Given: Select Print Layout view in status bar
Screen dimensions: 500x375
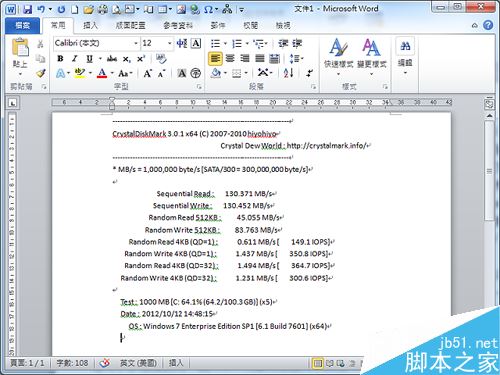Looking at the screenshot, I should 318,363.
